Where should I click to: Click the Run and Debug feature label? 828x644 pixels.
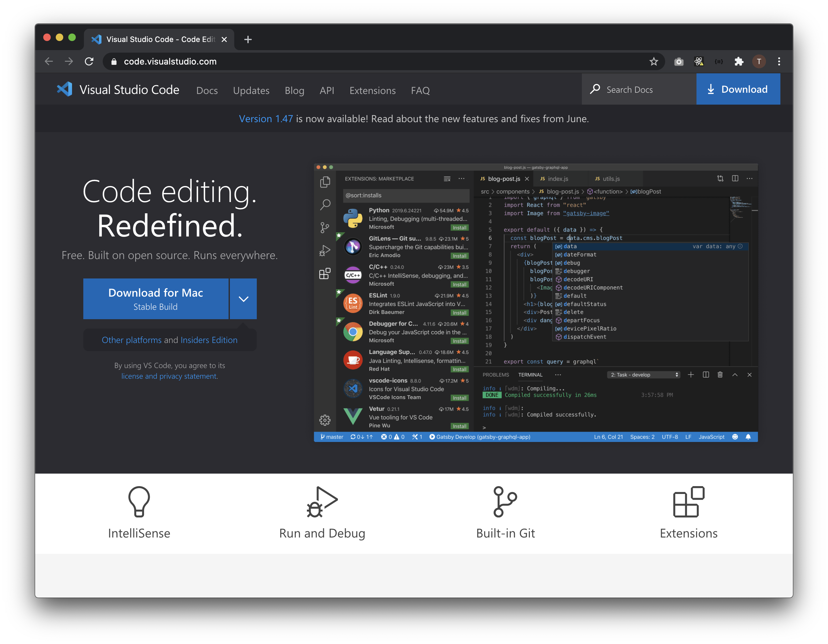[x=322, y=533]
